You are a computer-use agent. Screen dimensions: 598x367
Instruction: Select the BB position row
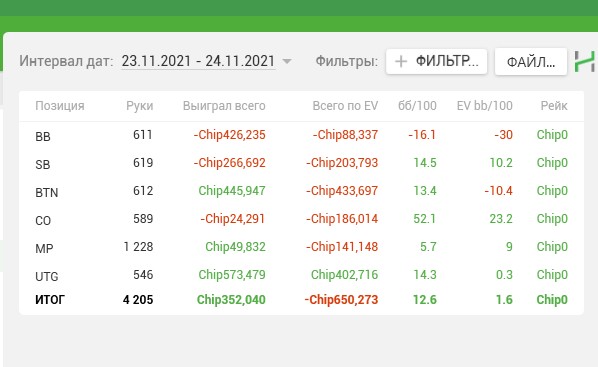pyautogui.click(x=301, y=135)
